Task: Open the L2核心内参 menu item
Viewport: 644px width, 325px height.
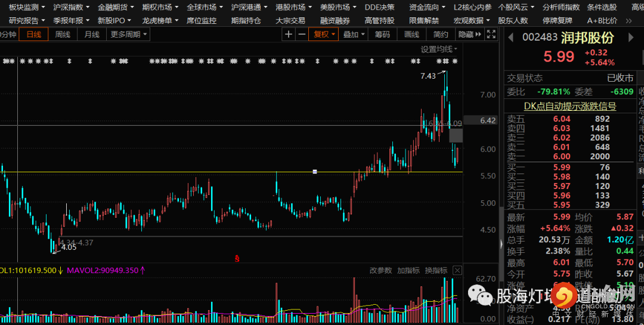Action: (x=472, y=7)
